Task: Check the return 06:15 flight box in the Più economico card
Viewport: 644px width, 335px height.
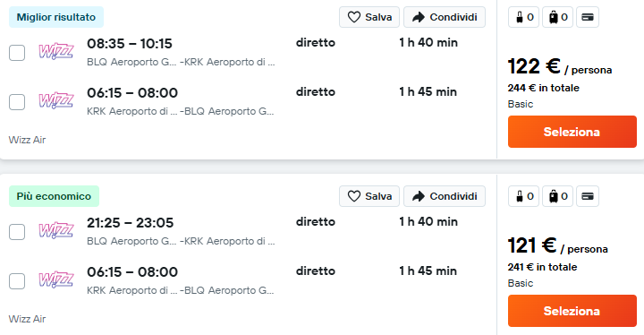Action: click(17, 281)
